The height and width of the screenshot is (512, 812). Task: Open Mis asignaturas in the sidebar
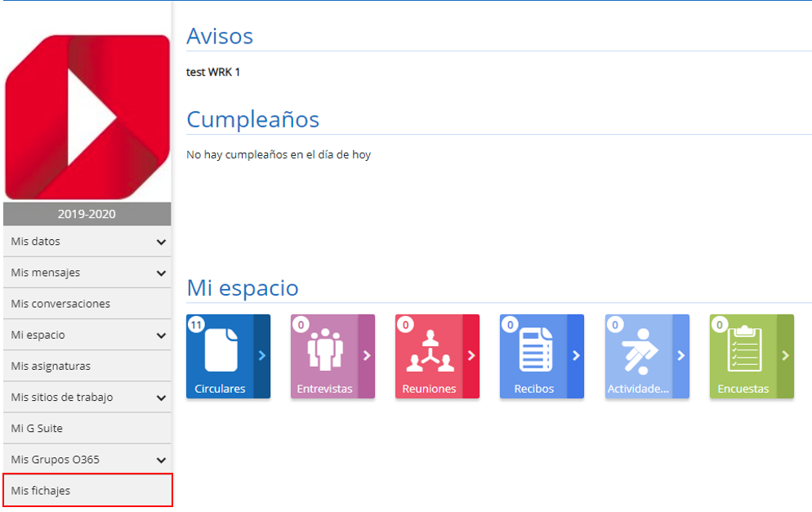tap(51, 367)
